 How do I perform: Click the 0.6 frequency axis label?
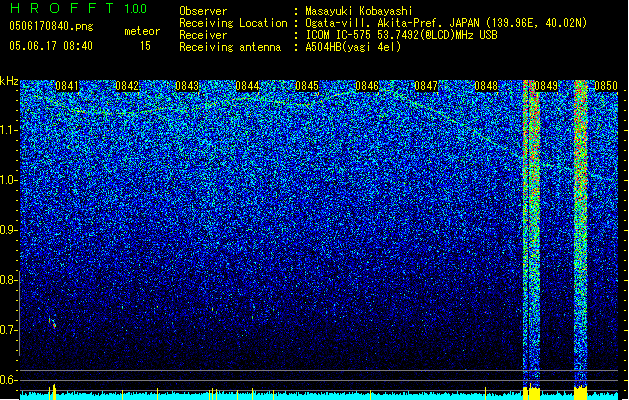(x=9, y=380)
